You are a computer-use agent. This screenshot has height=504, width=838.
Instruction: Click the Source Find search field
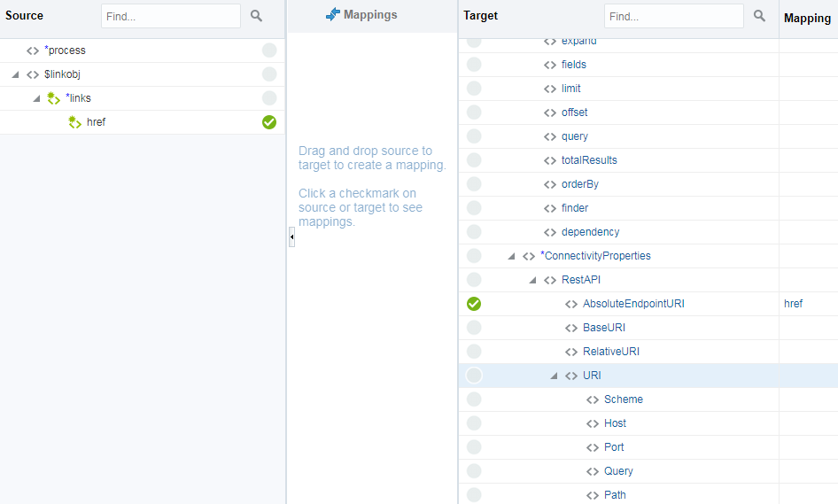pyautogui.click(x=170, y=16)
